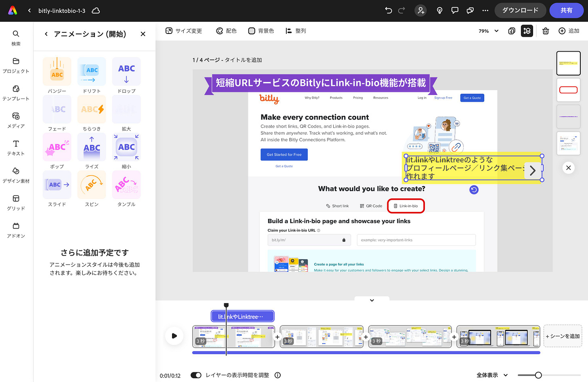Screen dimensions: 588x382
Task: Open the グリッド panel
Action: (x=16, y=203)
